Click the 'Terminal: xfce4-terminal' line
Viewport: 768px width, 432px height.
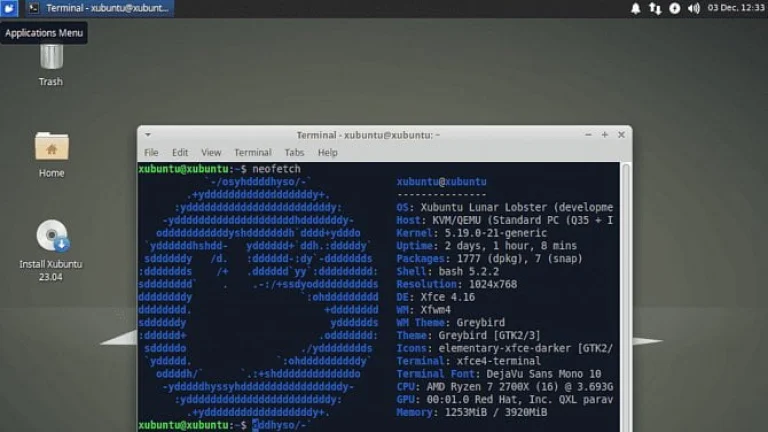pos(469,361)
